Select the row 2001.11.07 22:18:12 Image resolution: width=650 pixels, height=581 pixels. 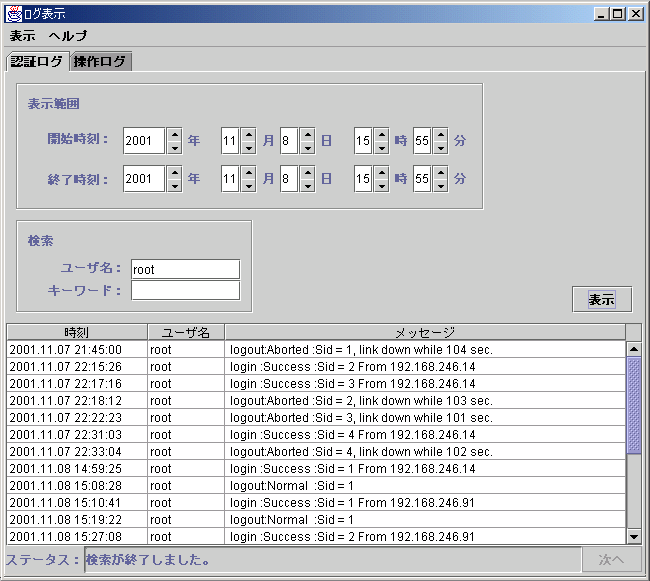pyautogui.click(x=316, y=400)
